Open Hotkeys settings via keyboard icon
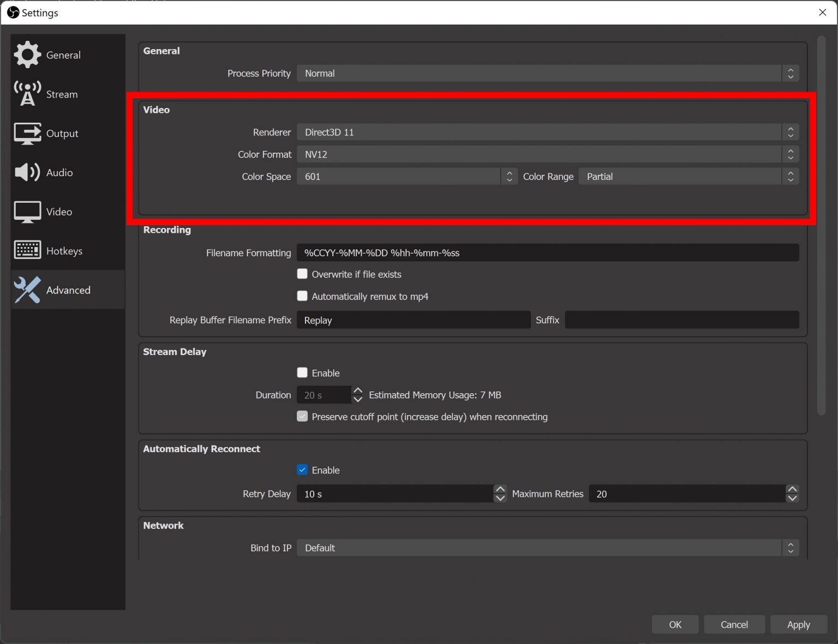Screen dimensions: 838x644 (27, 250)
